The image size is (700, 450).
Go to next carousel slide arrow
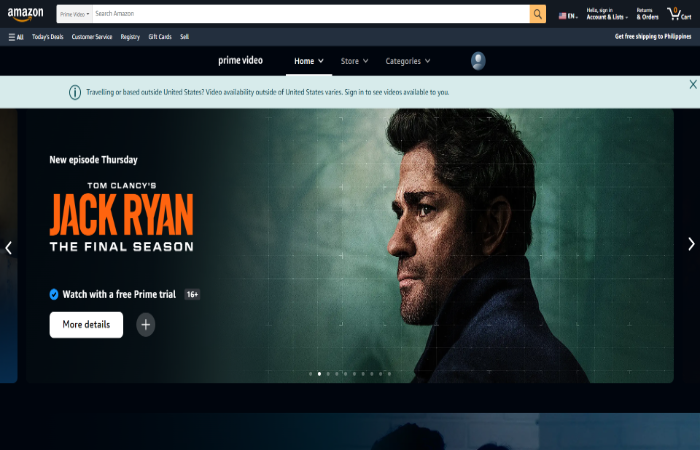click(x=691, y=244)
